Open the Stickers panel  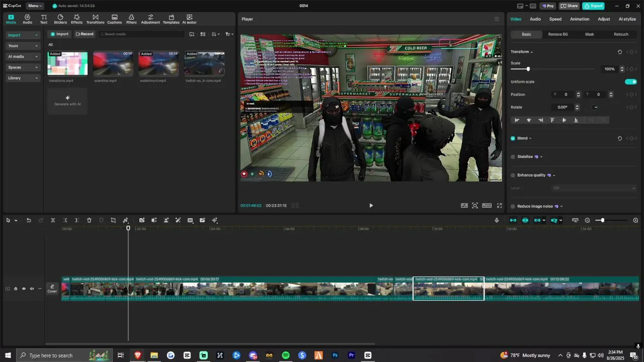(60, 19)
